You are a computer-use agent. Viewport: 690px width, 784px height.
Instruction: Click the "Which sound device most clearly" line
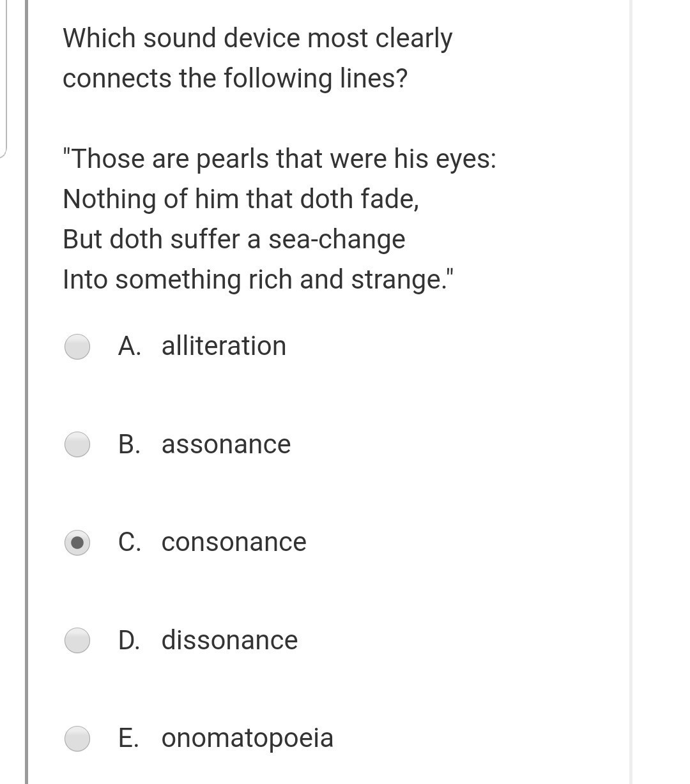pyautogui.click(x=257, y=39)
